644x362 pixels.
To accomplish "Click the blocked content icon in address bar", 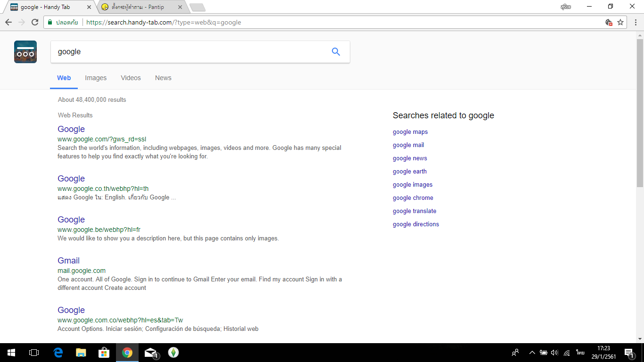I will [x=609, y=22].
